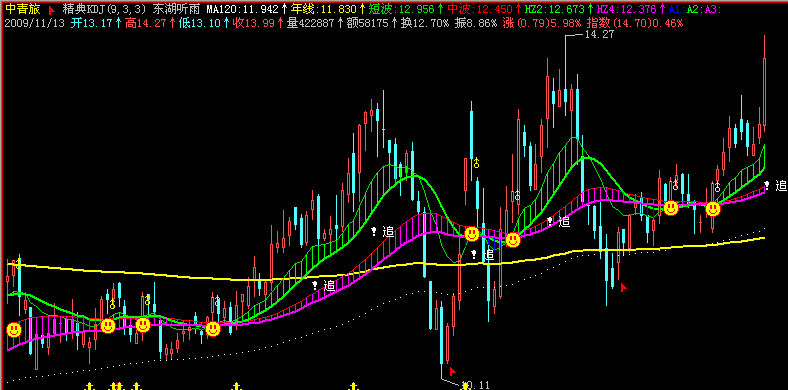Image resolution: width=788 pixels, height=390 pixels.
Task: Click the leftmost smiley face marker on chart
Action: 14,330
